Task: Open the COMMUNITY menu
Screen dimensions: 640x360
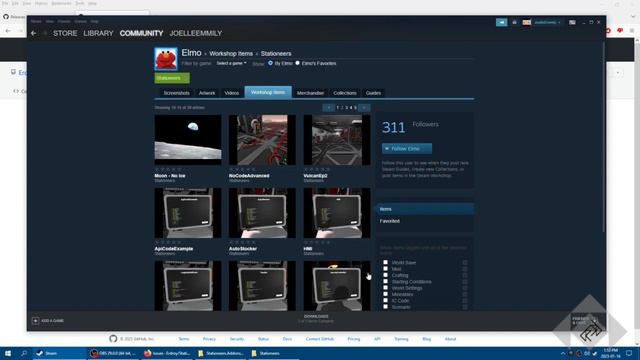Action: coord(141,33)
